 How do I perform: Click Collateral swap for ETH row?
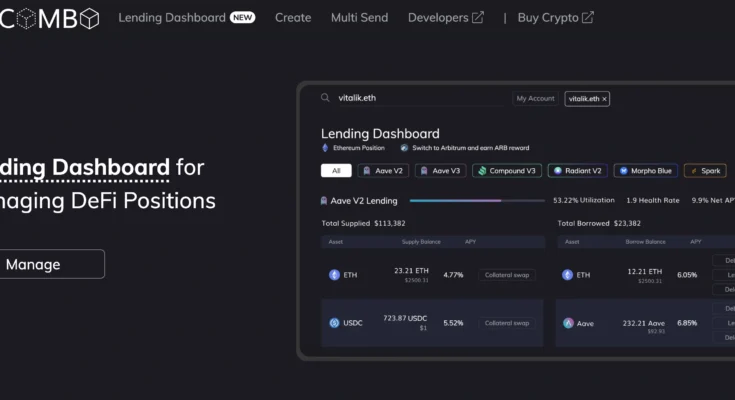pyautogui.click(x=507, y=275)
